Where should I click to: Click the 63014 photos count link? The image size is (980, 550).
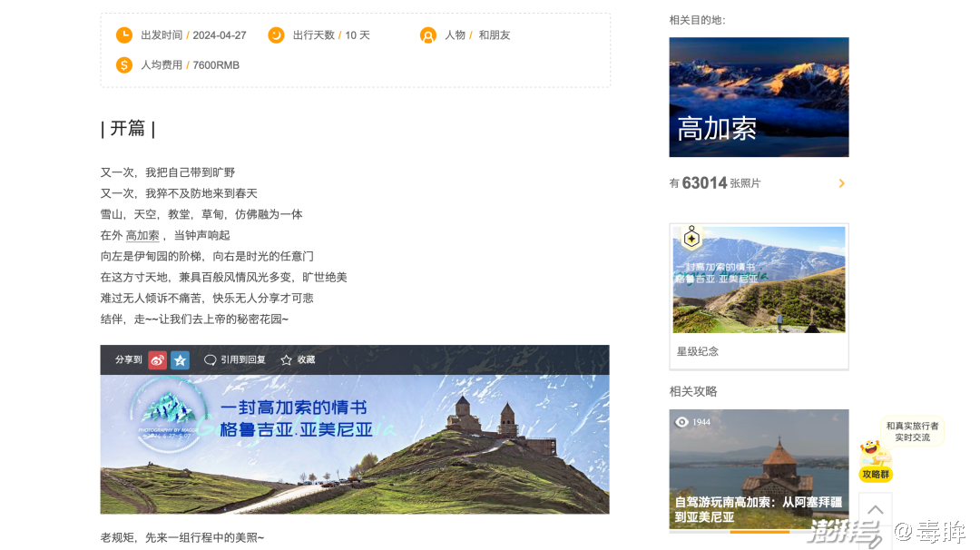[704, 183]
